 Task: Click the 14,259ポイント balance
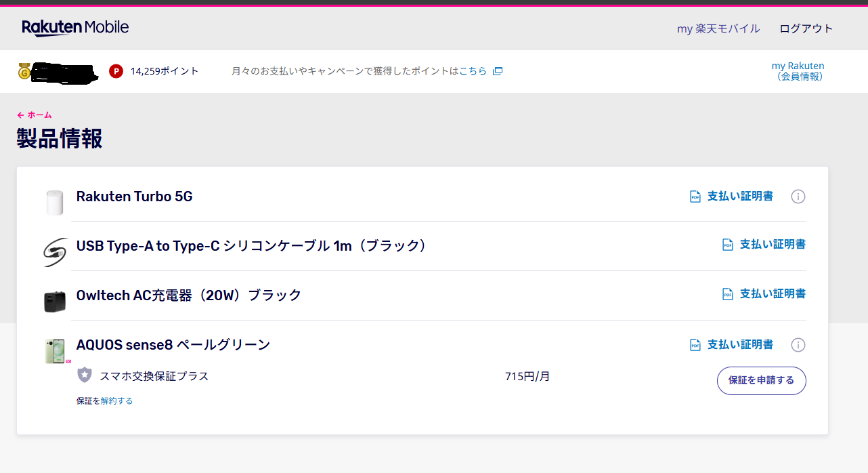(165, 71)
